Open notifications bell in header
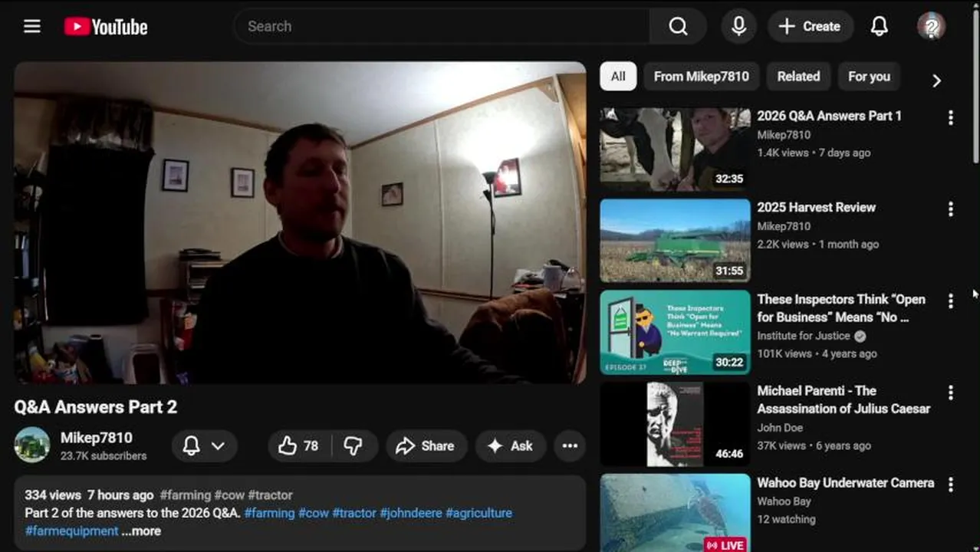Screen dimensions: 980x552 point(879,26)
